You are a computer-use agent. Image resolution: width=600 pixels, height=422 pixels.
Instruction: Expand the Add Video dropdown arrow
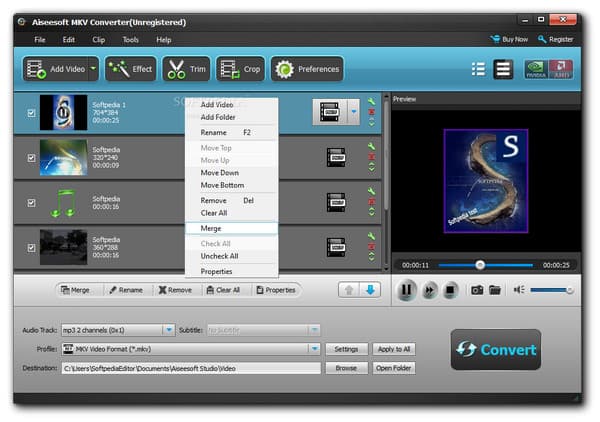[x=93, y=69]
